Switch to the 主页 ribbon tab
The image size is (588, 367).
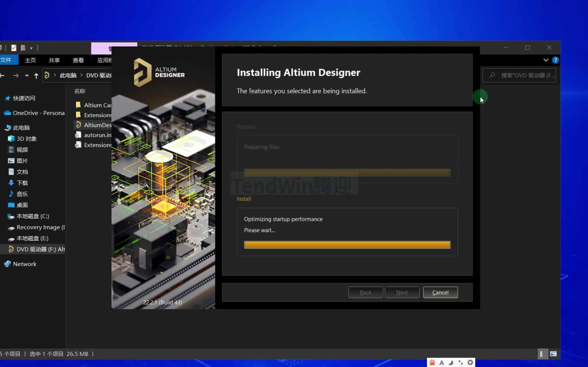[30, 60]
